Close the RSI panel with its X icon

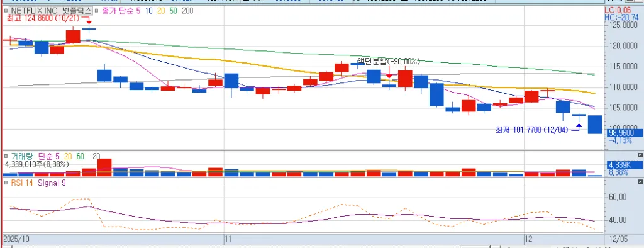click(640, 181)
